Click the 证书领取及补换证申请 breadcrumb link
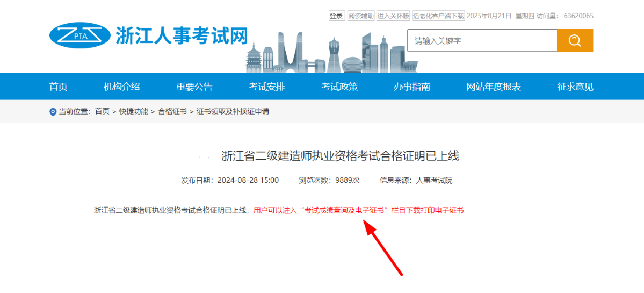The height and width of the screenshot is (293, 644). 233,112
